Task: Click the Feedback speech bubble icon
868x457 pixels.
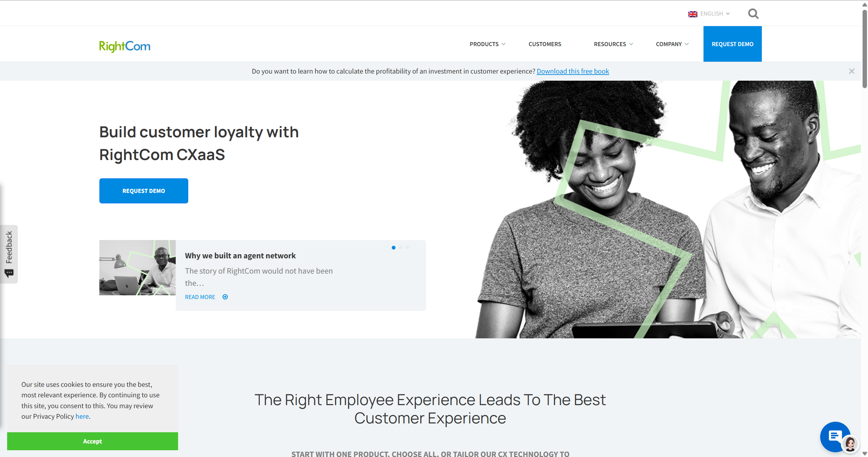Action: click(9, 273)
